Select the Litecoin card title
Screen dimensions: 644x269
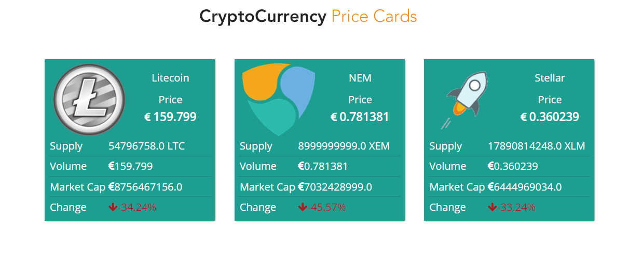pyautogui.click(x=170, y=78)
